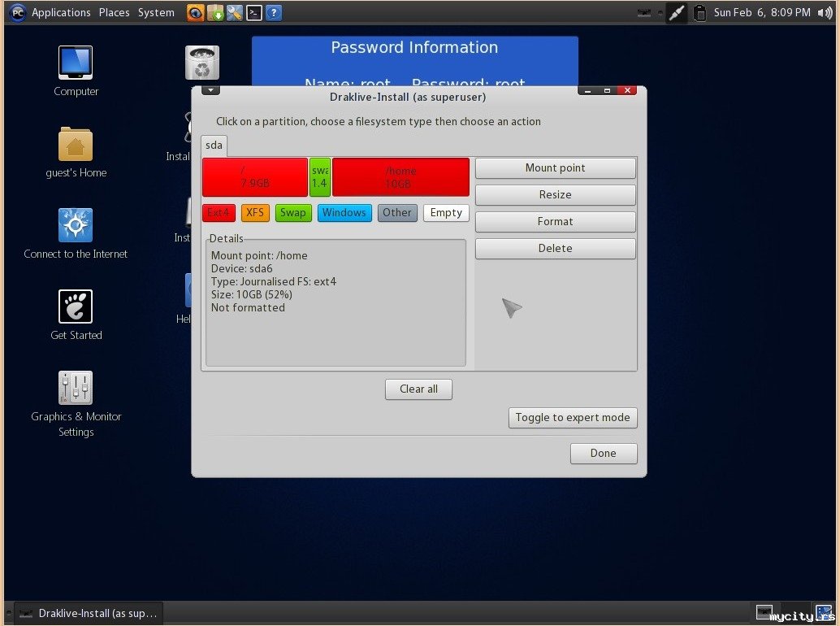Open window menu arrow of Draklive-Install
This screenshot has width=840, height=626.
point(210,90)
